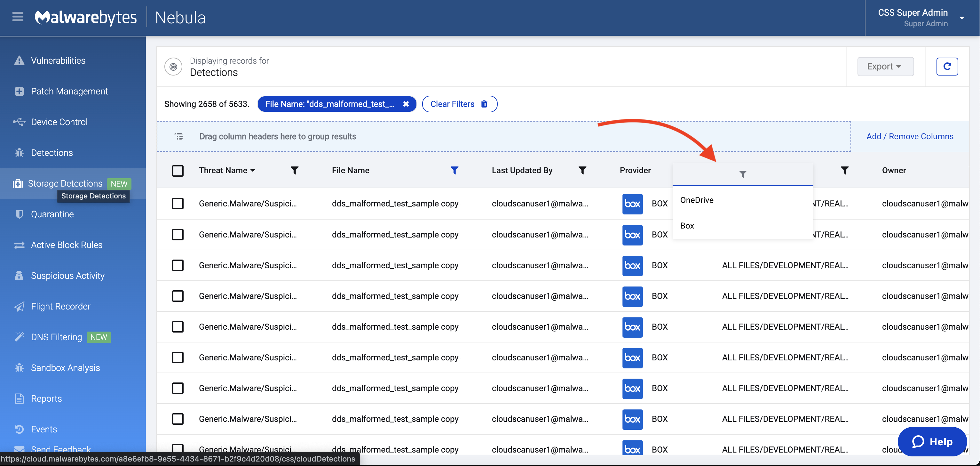980x466 pixels.
Task: Check the fifth detection row checkbox
Action: [178, 327]
